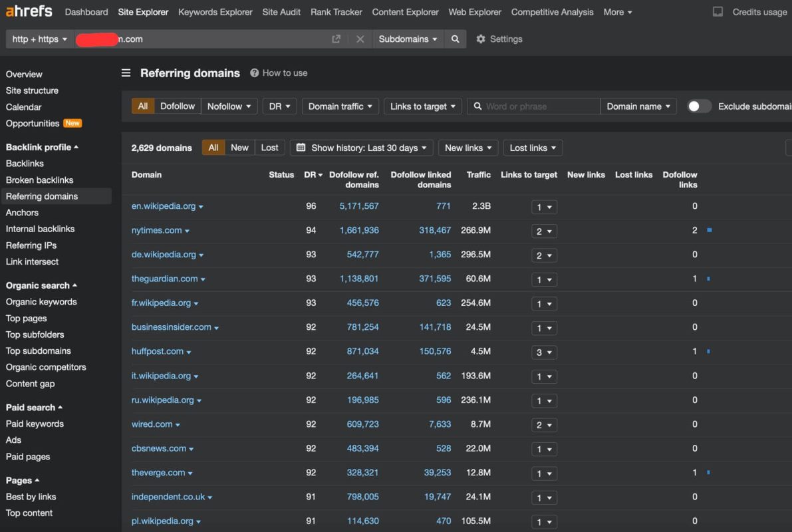Select All domains status filter
The width and height of the screenshot is (792, 532).
[213, 148]
